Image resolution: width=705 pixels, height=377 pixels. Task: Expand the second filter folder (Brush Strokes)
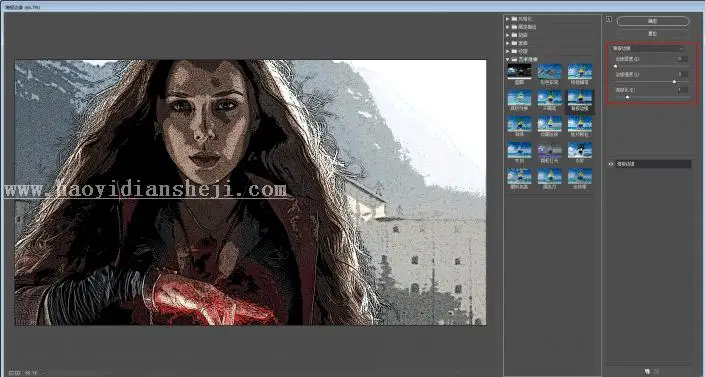pos(508,27)
